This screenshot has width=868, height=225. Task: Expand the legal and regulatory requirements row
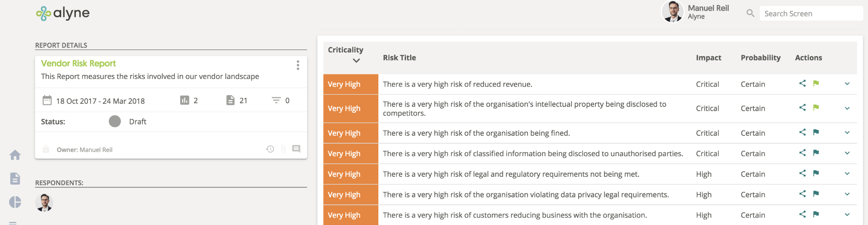coord(847,174)
